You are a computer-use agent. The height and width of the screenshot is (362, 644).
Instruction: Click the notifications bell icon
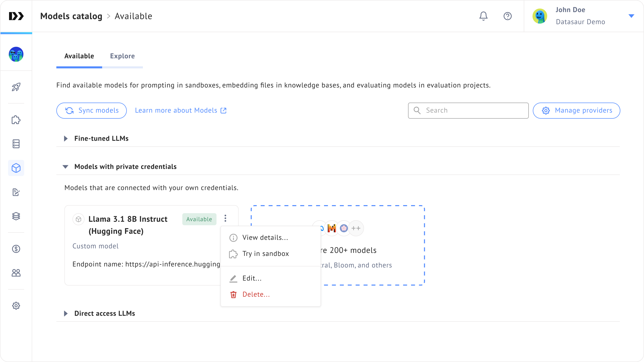point(483,16)
